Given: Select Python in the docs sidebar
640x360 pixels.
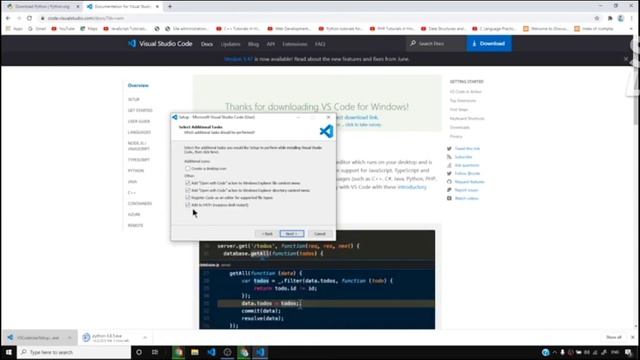Looking at the screenshot, I should 136,171.
